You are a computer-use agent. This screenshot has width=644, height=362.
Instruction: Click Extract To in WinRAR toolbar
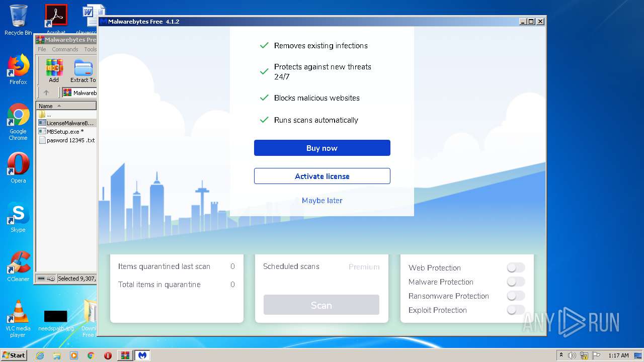[83, 71]
